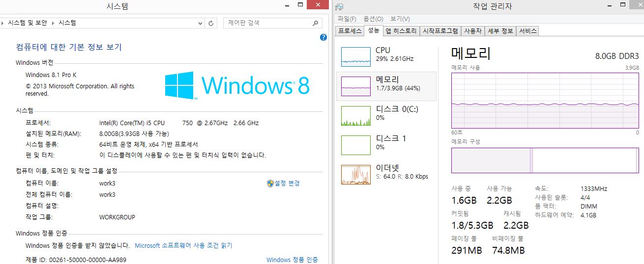Click the Intel(R) Core(TM) i5 CPU processor value

click(179, 123)
